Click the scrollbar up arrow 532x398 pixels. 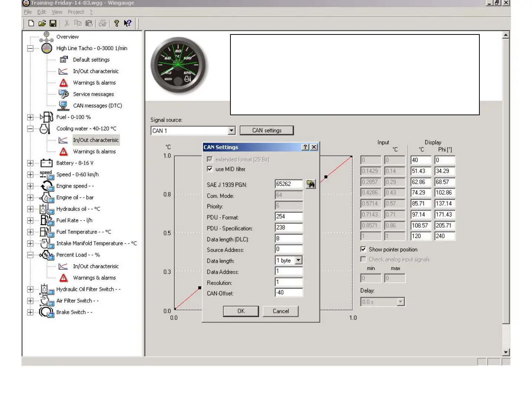click(506, 35)
